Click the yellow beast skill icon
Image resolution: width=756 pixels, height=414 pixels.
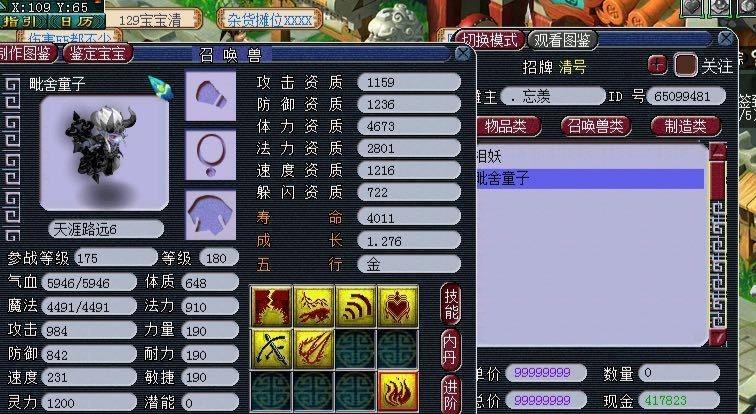pyautogui.click(x=314, y=306)
